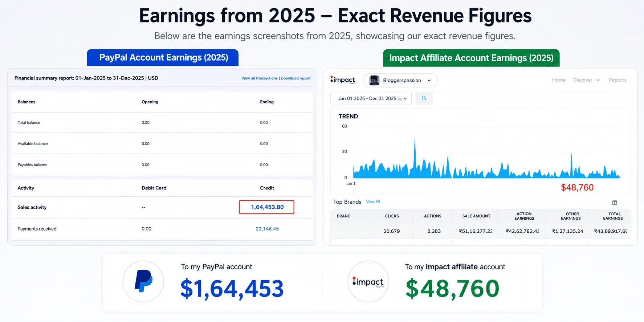Click the 22,146.45 payments received link
The width and height of the screenshot is (644, 322).
267,229
